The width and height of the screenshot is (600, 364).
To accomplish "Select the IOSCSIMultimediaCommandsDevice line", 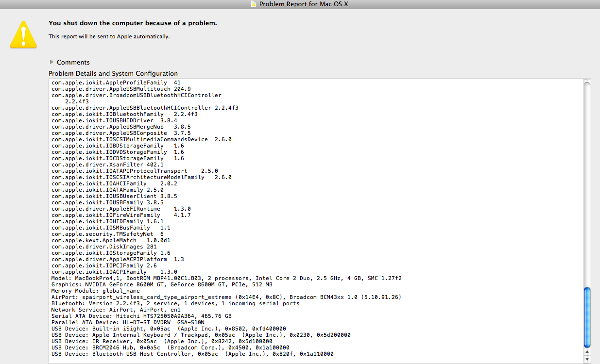I will pos(141,139).
